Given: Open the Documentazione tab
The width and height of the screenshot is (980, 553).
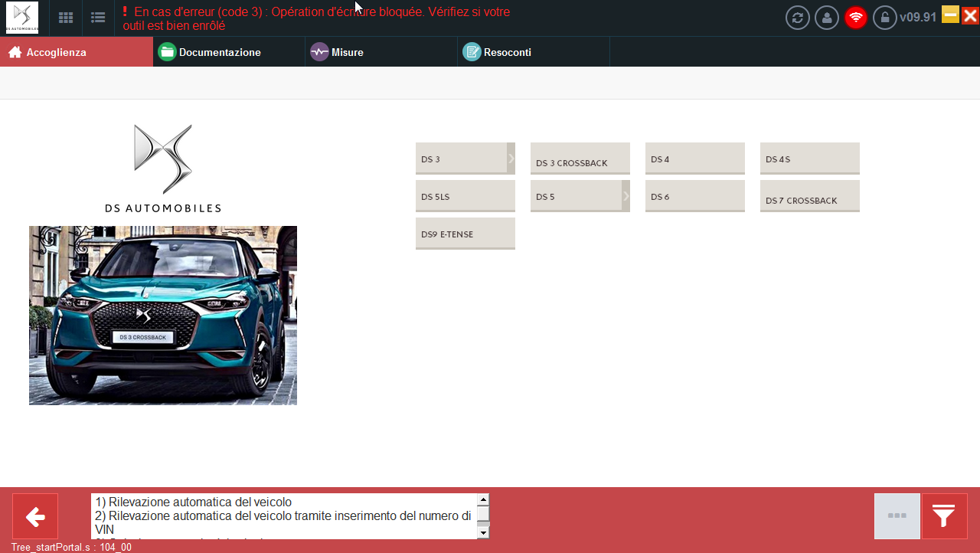Looking at the screenshot, I should [229, 52].
